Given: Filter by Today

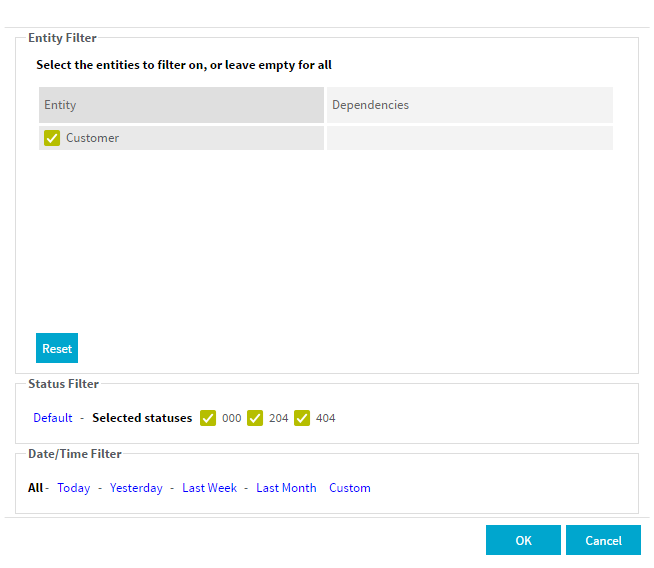Looking at the screenshot, I should (x=74, y=488).
